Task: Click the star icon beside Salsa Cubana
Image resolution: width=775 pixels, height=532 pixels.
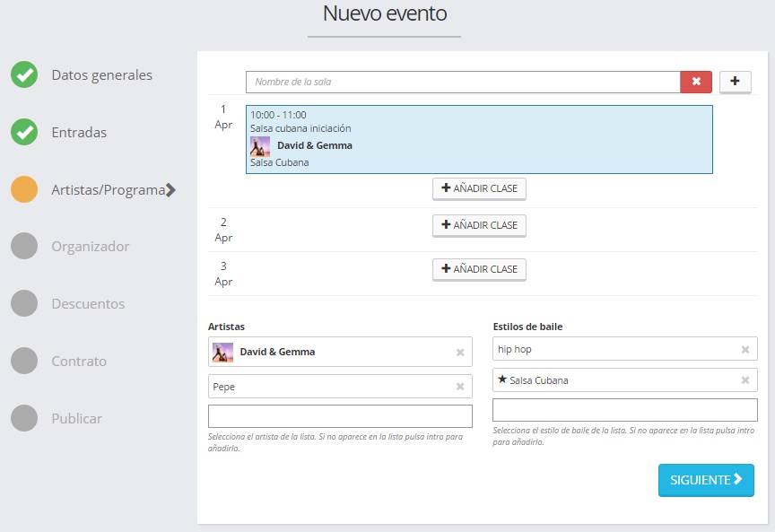Action: (502, 379)
